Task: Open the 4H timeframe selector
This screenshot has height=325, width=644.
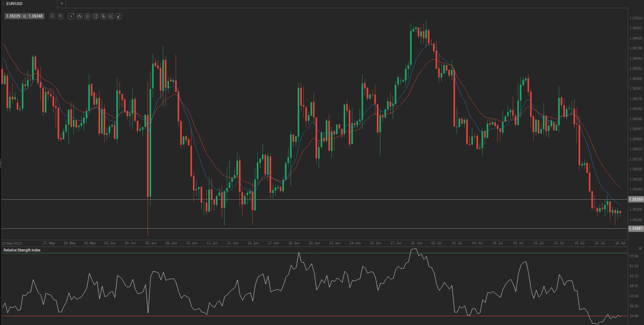Action: coord(71,16)
